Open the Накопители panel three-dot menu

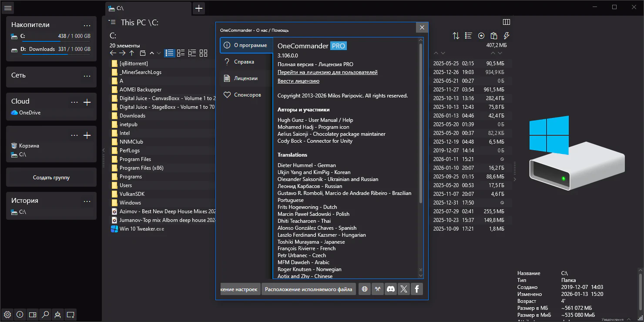[87, 25]
